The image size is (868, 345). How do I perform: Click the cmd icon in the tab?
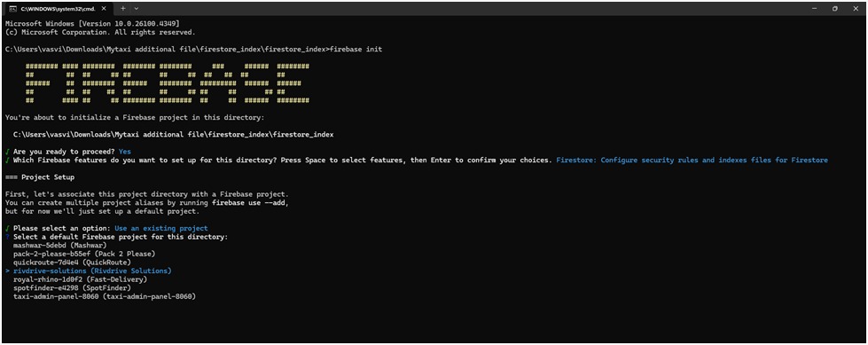coord(12,8)
